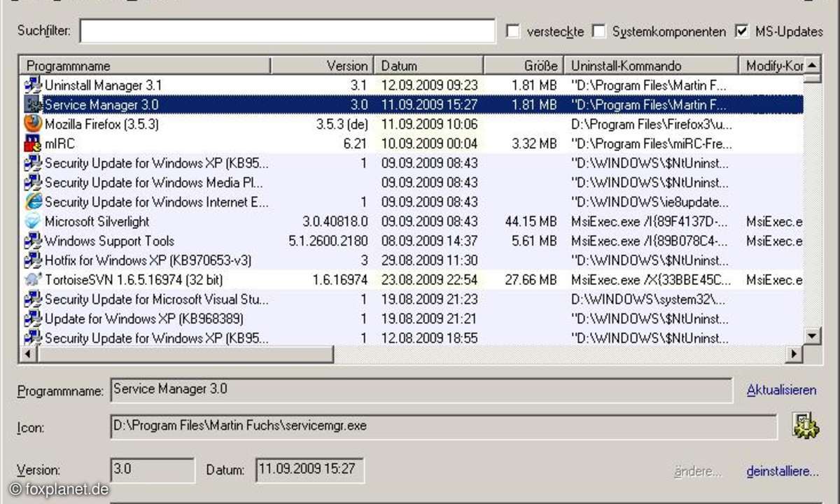840x504 pixels.
Task: Sort by Programmname column header
Action: pos(145,66)
